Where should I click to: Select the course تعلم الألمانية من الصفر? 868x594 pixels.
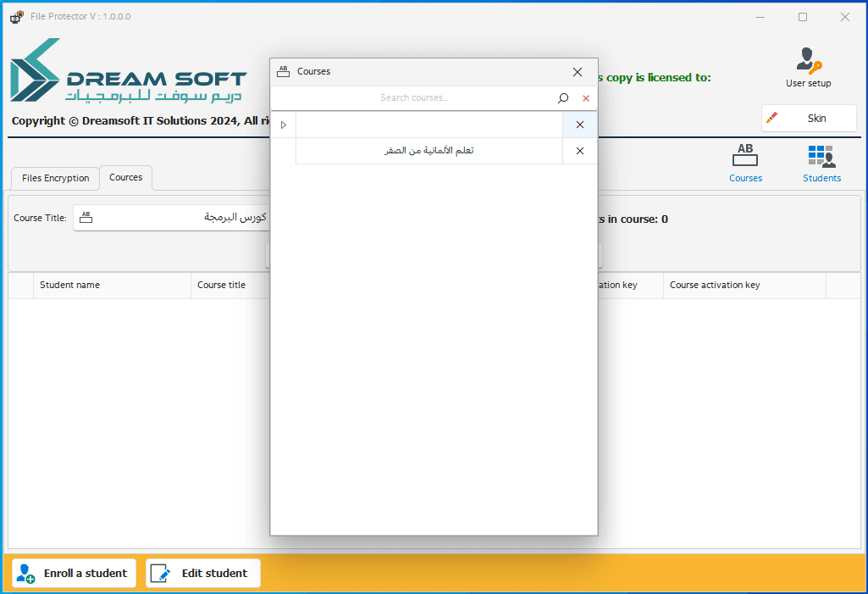click(x=429, y=151)
